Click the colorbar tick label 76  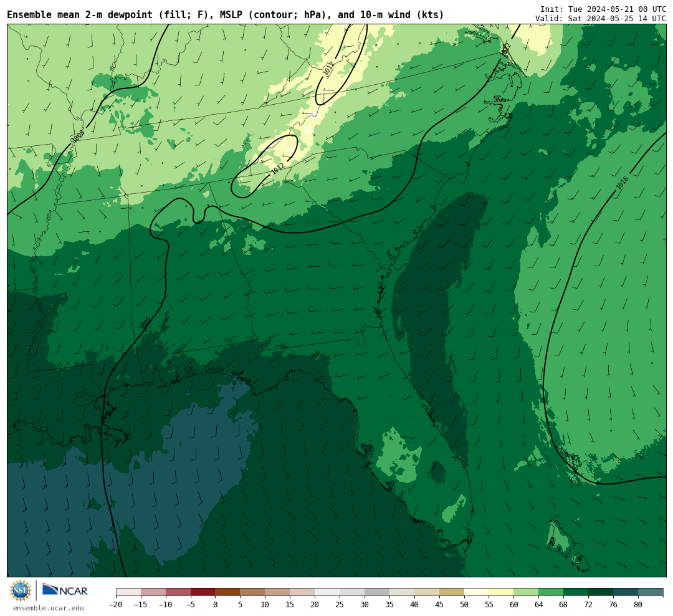613,605
